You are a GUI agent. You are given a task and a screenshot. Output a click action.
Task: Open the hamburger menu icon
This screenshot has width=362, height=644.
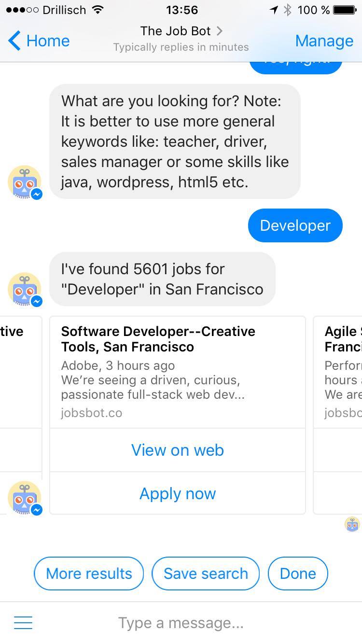point(23,623)
